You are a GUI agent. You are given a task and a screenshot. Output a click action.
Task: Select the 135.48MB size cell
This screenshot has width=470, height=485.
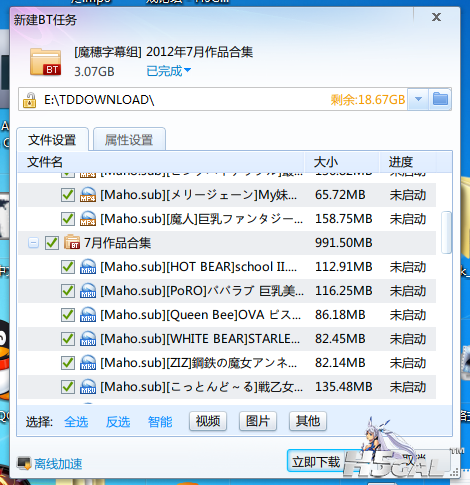(344, 387)
